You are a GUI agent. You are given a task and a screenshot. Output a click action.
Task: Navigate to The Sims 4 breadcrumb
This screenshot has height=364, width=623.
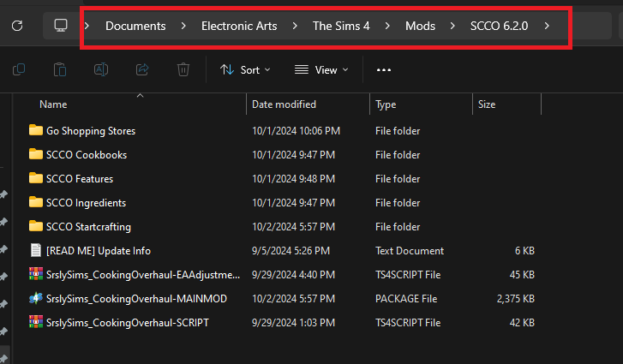[x=340, y=26]
